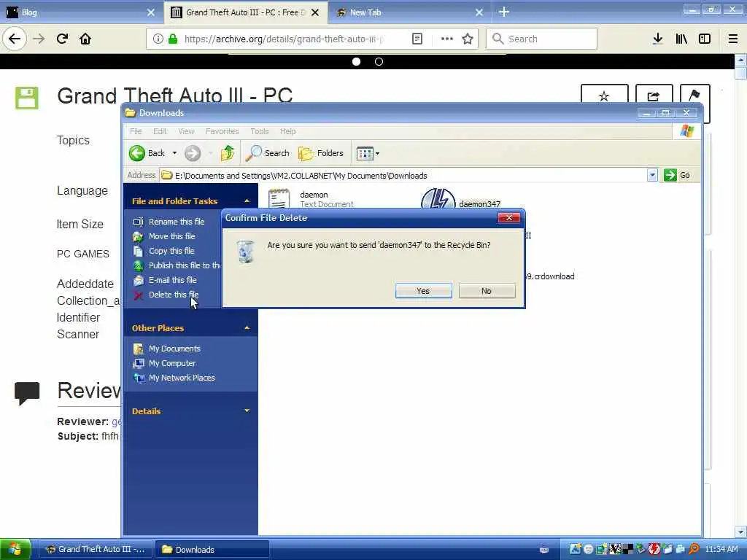Select the daemon text document file
The image size is (747, 560).
tap(310, 198)
